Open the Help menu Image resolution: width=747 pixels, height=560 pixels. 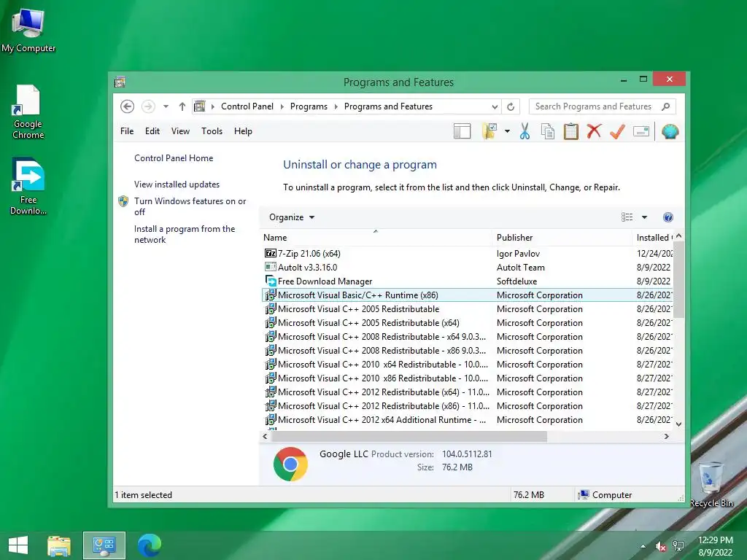(x=243, y=131)
